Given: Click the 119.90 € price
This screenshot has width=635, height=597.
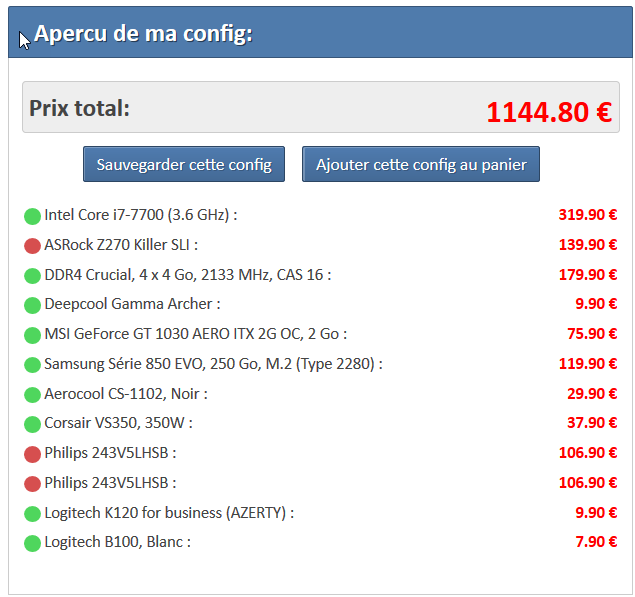Looking at the screenshot, I should 588,364.
